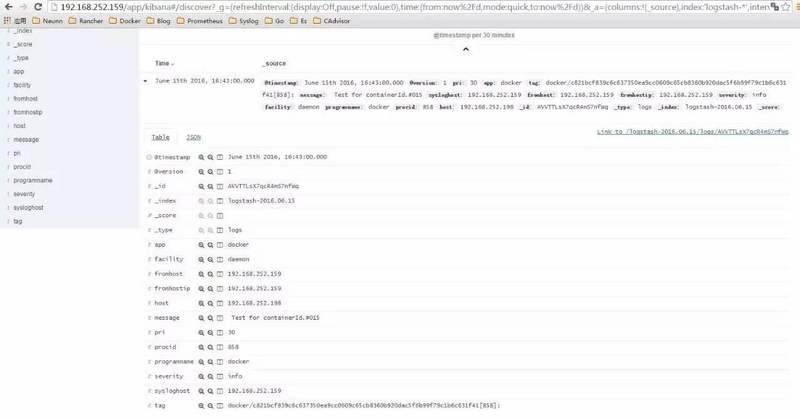Click the 192.168.252.198 host value
The image size is (800, 419).
254,303
